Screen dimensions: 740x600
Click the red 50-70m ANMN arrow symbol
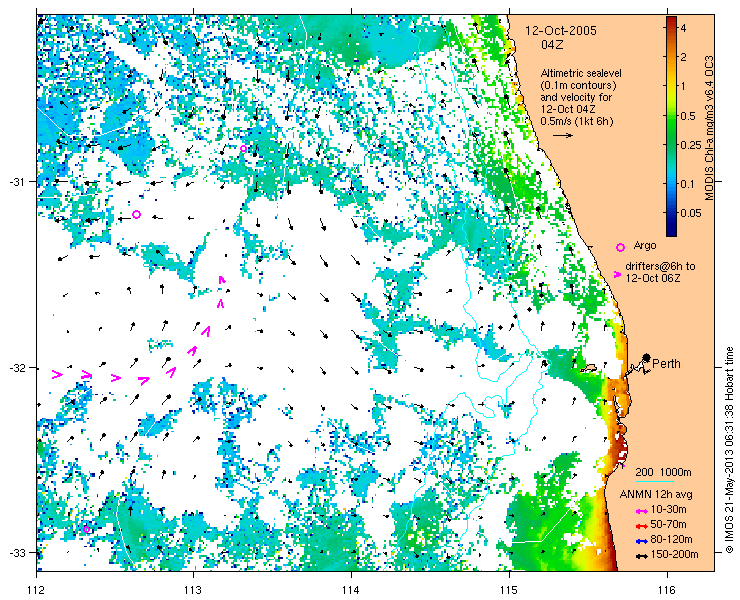tap(641, 526)
